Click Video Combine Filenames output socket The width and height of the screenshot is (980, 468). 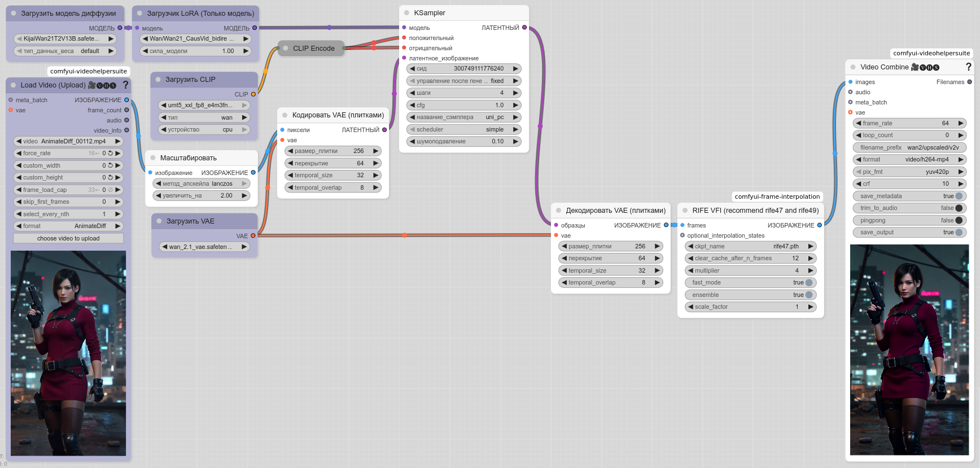970,82
